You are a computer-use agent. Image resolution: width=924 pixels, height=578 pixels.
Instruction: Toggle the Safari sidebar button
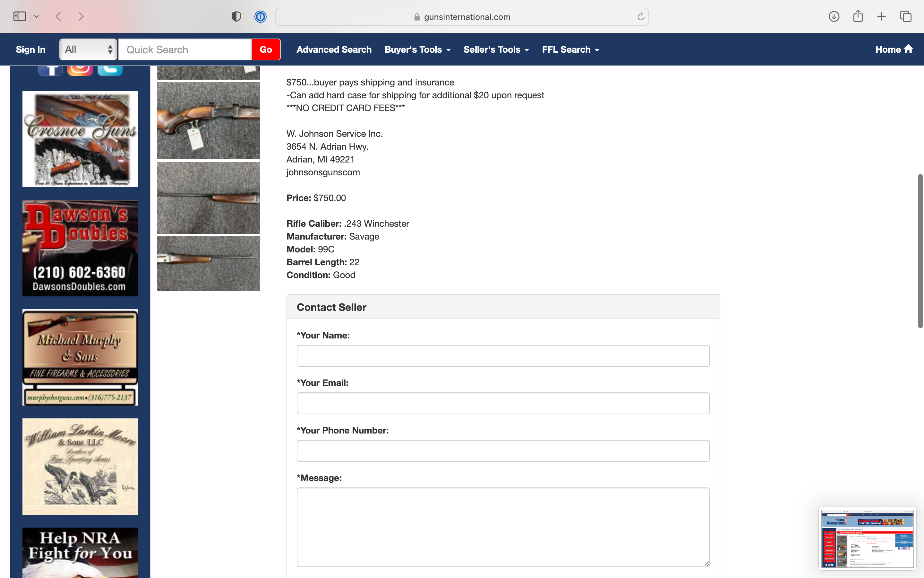(20, 16)
